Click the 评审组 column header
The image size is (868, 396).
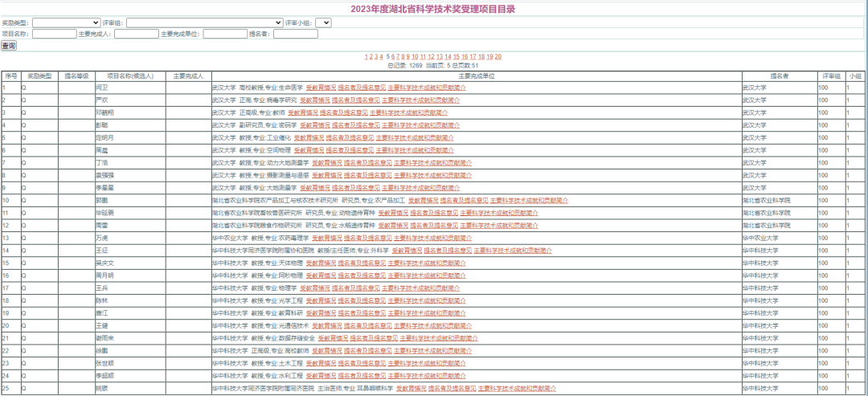[x=831, y=76]
